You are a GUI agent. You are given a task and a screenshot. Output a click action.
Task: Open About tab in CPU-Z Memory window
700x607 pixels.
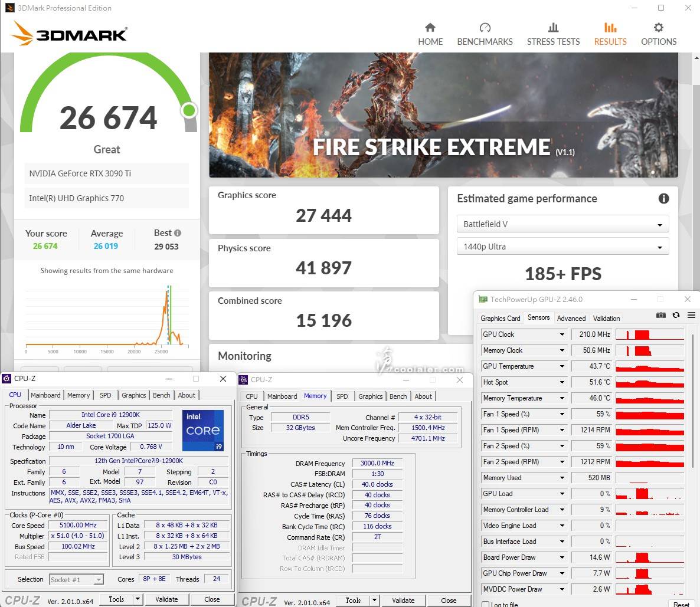point(423,396)
